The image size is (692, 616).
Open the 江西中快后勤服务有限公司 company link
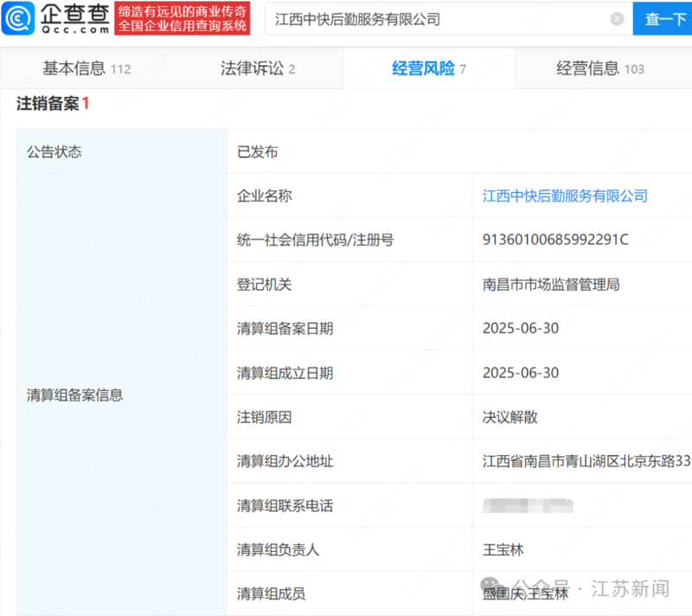point(565,196)
